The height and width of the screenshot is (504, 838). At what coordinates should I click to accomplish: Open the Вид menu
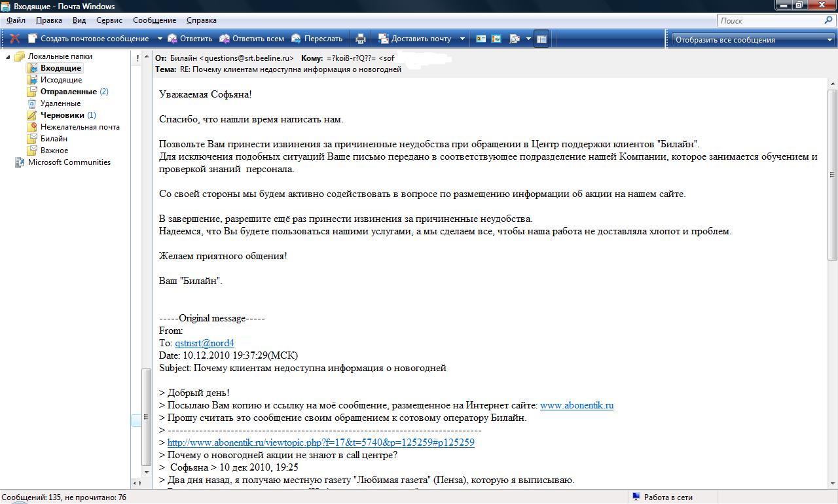(79, 20)
